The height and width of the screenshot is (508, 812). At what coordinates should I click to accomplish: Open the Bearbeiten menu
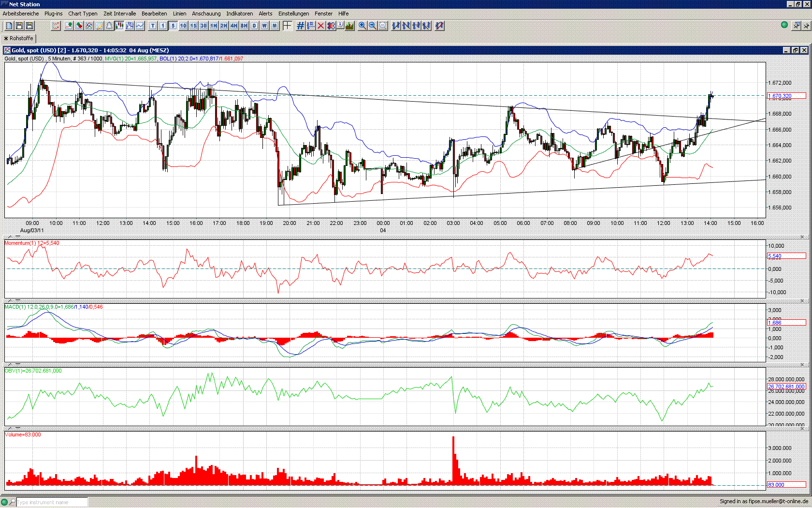154,14
